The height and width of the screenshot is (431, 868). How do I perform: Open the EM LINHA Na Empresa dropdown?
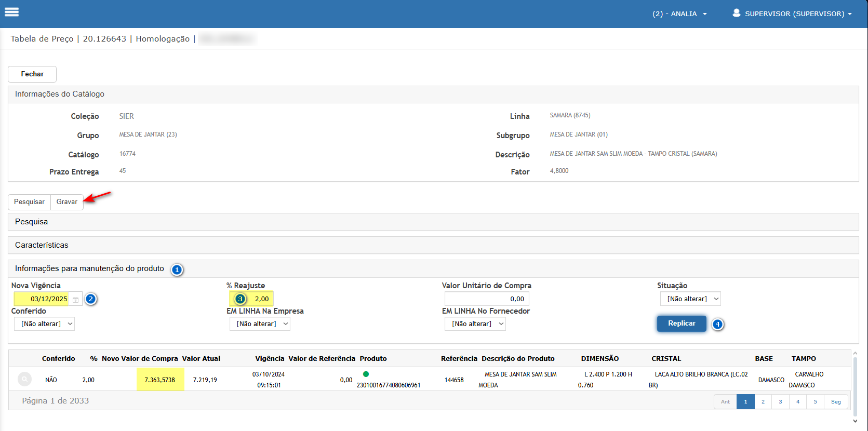tap(260, 324)
